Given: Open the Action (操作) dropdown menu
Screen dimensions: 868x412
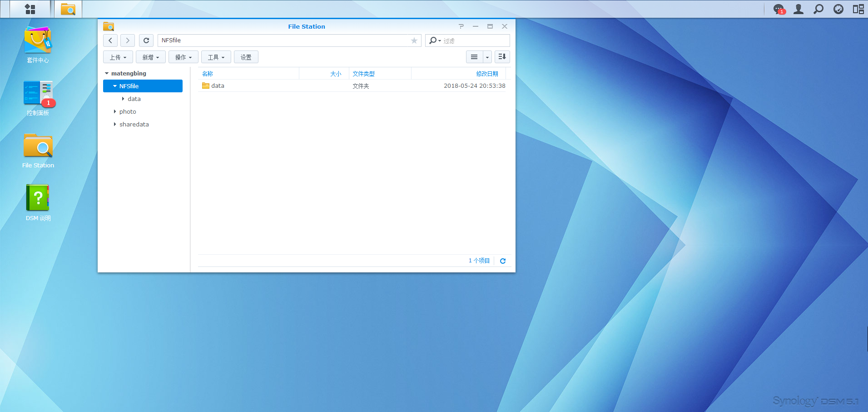Looking at the screenshot, I should pos(184,57).
